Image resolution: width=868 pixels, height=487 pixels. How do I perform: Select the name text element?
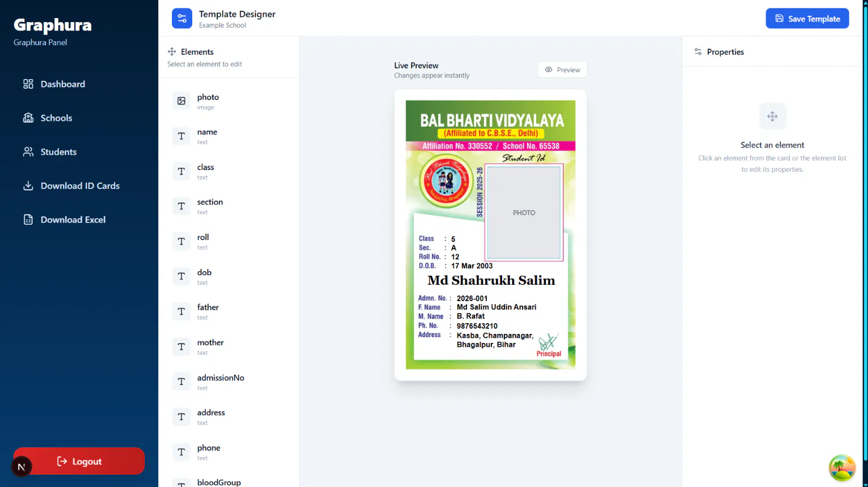[228, 136]
